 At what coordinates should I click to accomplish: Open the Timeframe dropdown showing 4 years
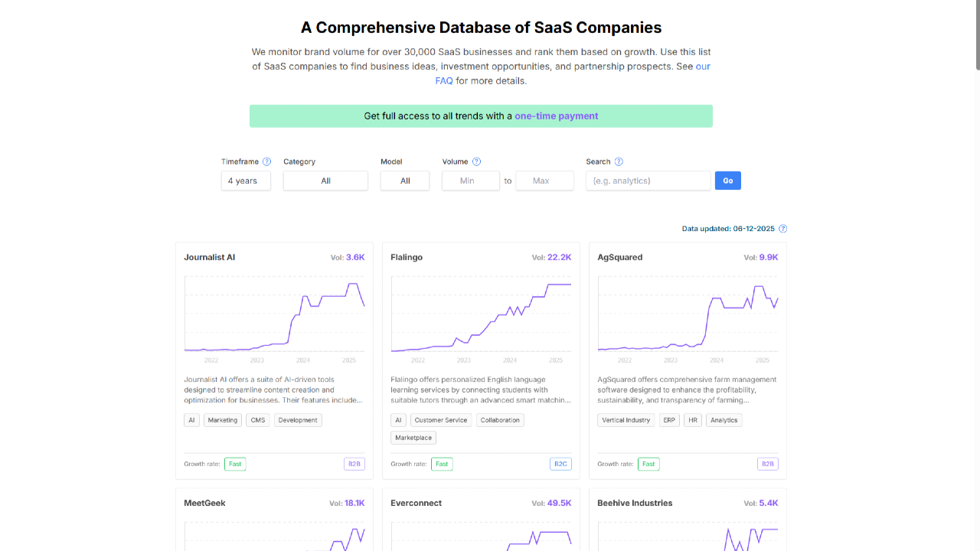pos(246,181)
